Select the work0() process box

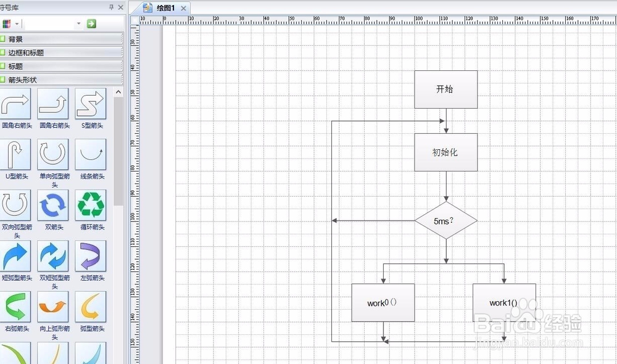coord(383,302)
